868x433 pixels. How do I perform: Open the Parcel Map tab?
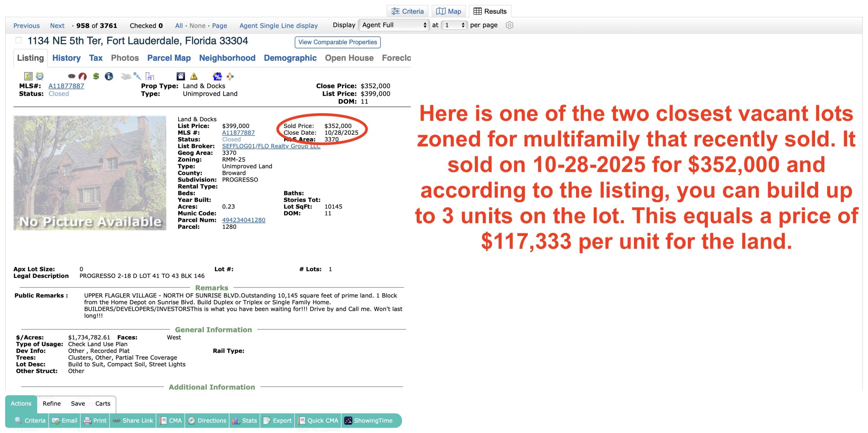click(169, 58)
